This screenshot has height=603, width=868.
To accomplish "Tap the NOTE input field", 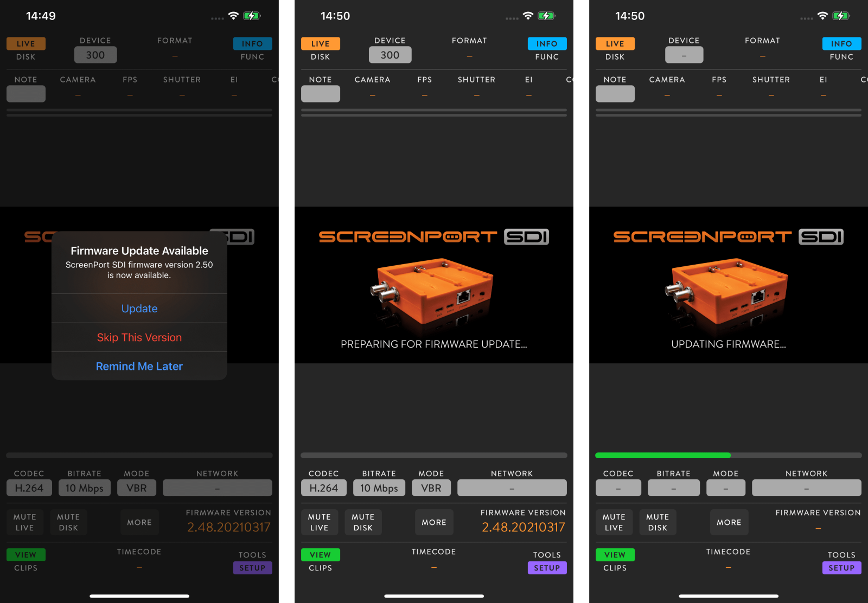I will (25, 93).
